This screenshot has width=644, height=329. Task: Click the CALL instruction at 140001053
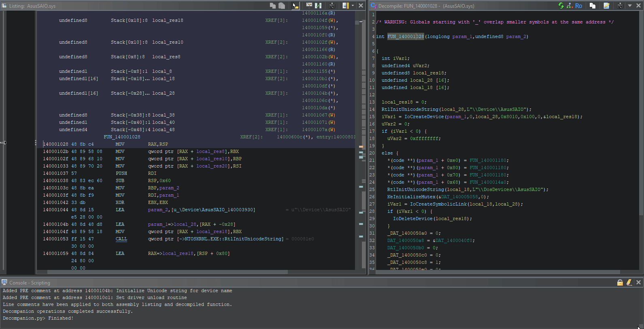tap(121, 239)
